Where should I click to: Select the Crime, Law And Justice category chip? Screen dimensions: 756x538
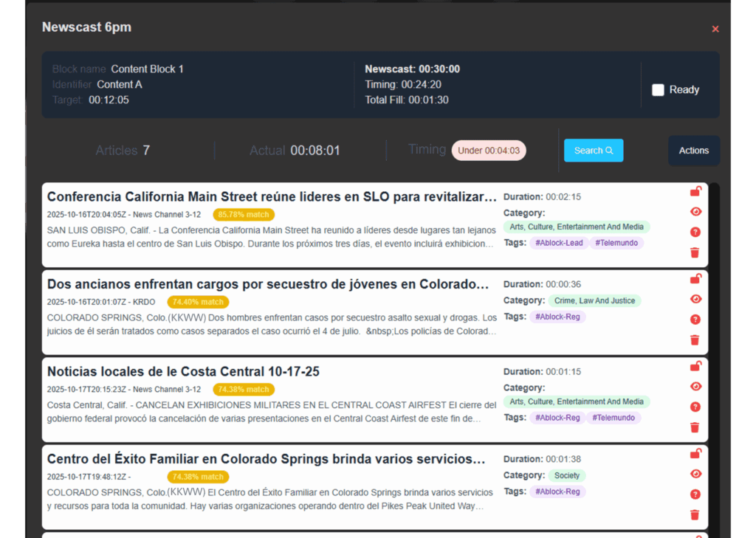coord(594,300)
